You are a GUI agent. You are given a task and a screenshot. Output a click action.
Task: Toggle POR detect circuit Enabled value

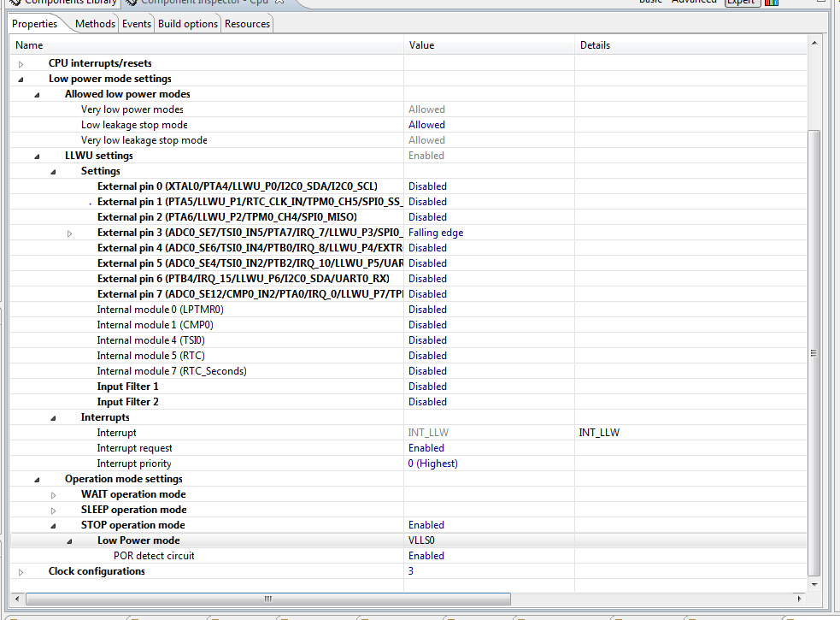[426, 556]
